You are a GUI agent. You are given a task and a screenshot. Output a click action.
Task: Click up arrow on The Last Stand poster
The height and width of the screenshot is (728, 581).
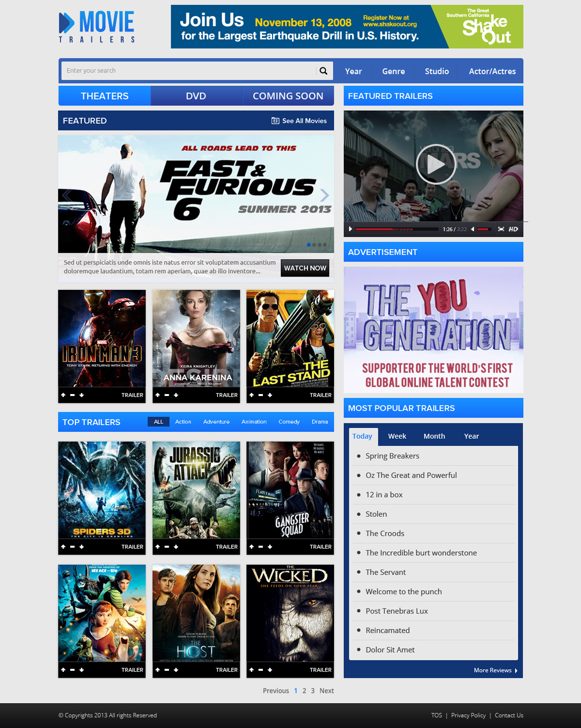pos(251,395)
